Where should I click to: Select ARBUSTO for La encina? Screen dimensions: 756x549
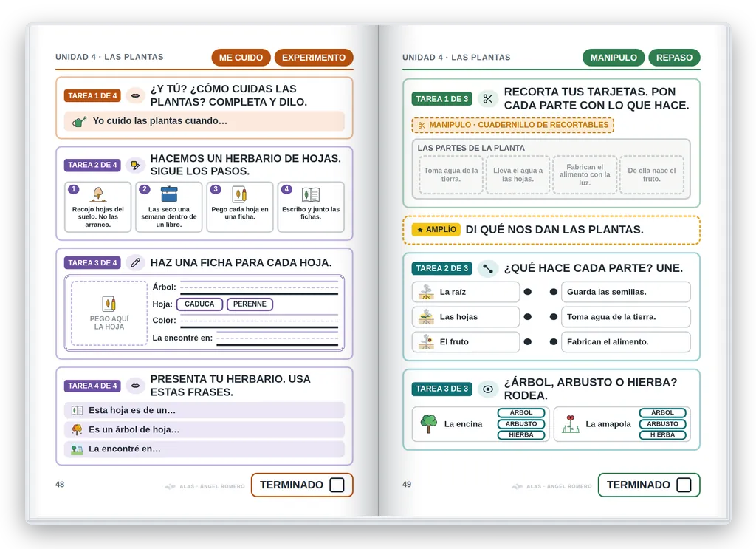(521, 423)
